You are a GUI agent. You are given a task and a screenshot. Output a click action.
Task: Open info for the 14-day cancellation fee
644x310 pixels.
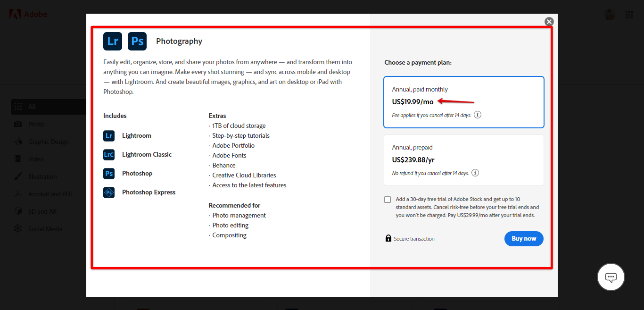click(x=478, y=115)
